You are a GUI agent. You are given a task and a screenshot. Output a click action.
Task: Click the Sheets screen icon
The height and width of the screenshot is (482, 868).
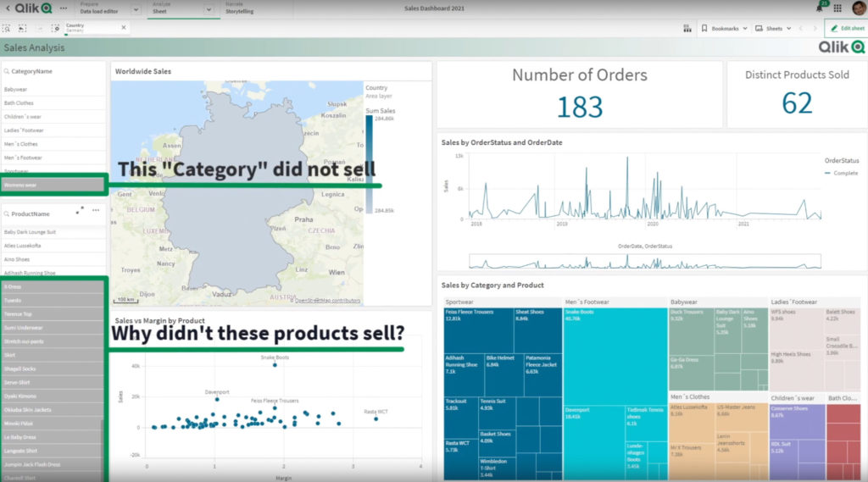click(759, 28)
